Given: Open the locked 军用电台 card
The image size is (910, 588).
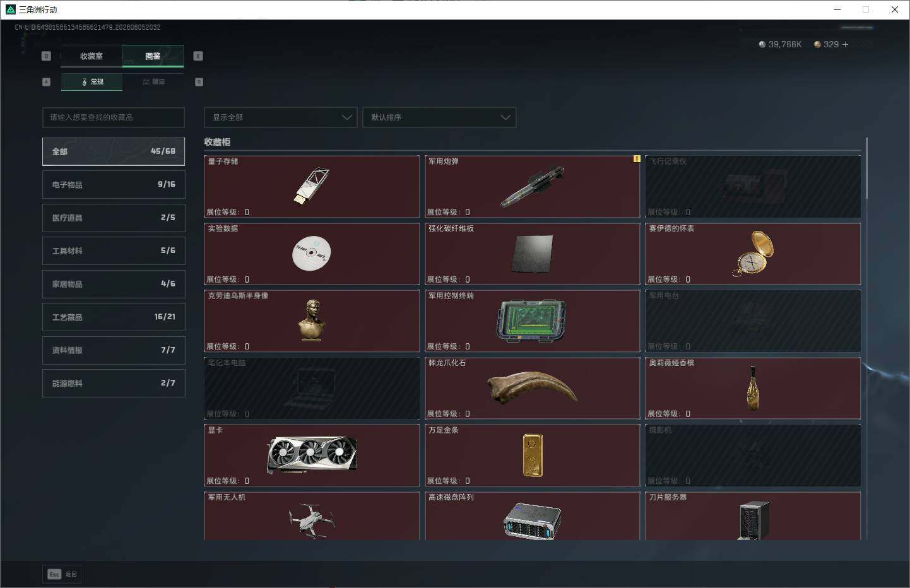Looking at the screenshot, I should pos(753,321).
